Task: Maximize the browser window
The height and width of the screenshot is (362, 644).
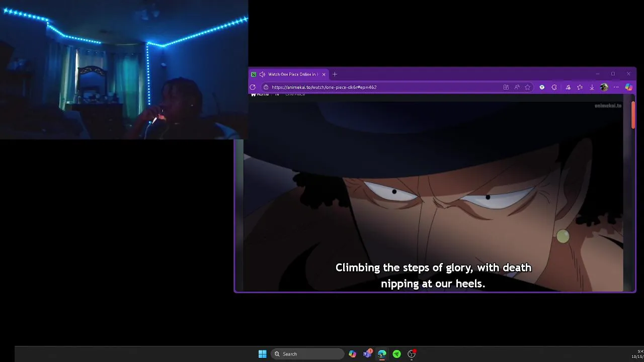Action: point(613,74)
